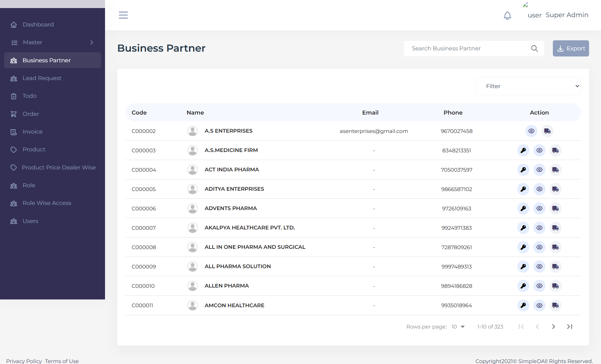Image resolution: width=601 pixels, height=364 pixels.
Task: View ACT INDIA PHARMA via eye icon
Action: click(x=539, y=170)
